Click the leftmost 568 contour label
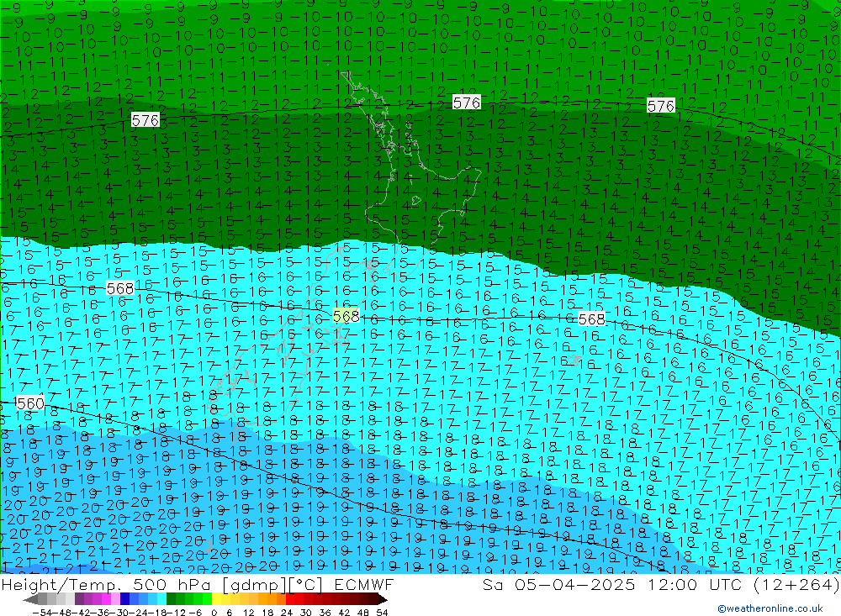Screen dimensions: 841x616 (x=120, y=288)
